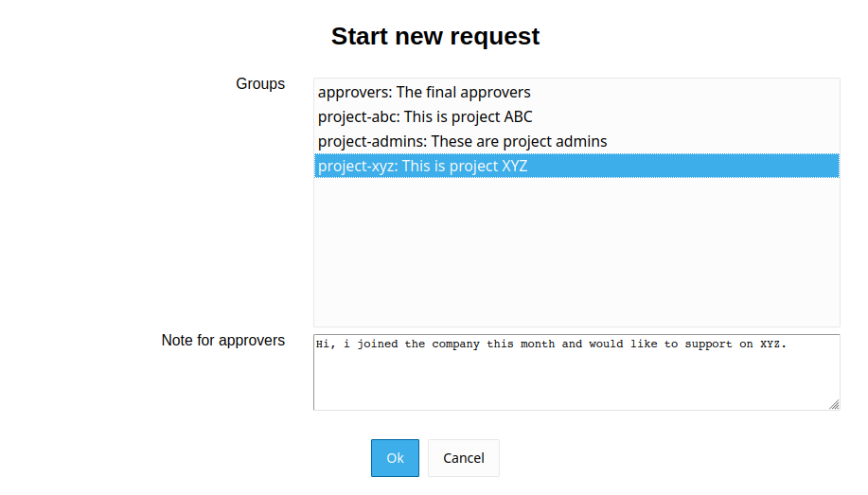Focus the Note for approvers text area
This screenshot has height=495, width=868.
(576, 379)
